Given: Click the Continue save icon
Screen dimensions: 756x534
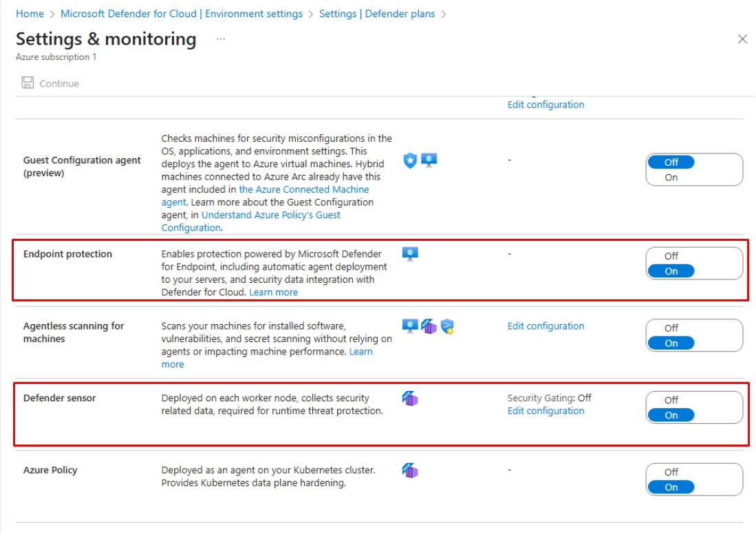Looking at the screenshot, I should pos(28,83).
